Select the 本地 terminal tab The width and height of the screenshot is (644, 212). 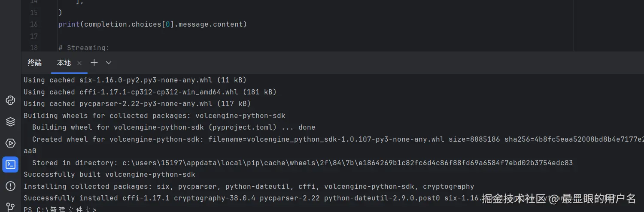64,63
